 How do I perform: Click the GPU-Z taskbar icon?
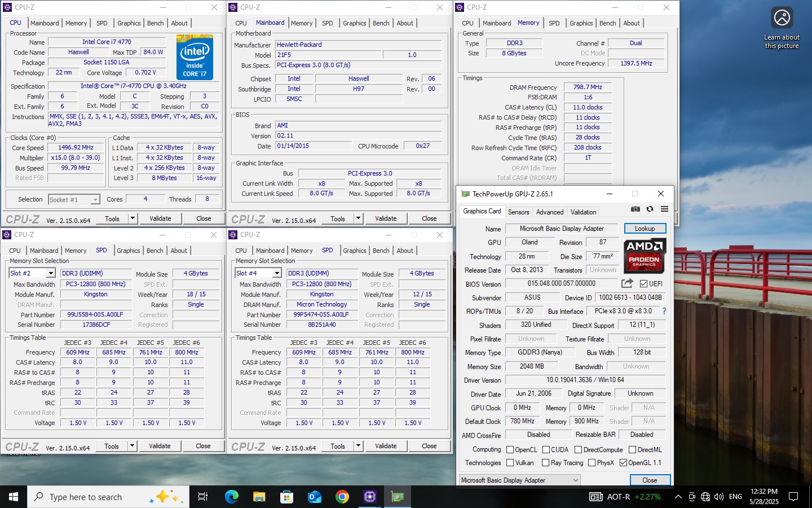click(398, 497)
